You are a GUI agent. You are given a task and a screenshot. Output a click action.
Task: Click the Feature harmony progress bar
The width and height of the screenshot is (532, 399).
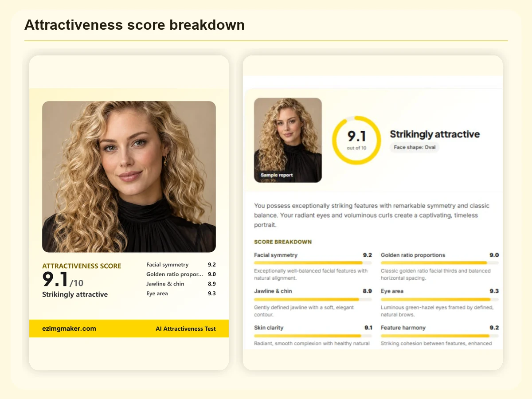pyautogui.click(x=440, y=336)
